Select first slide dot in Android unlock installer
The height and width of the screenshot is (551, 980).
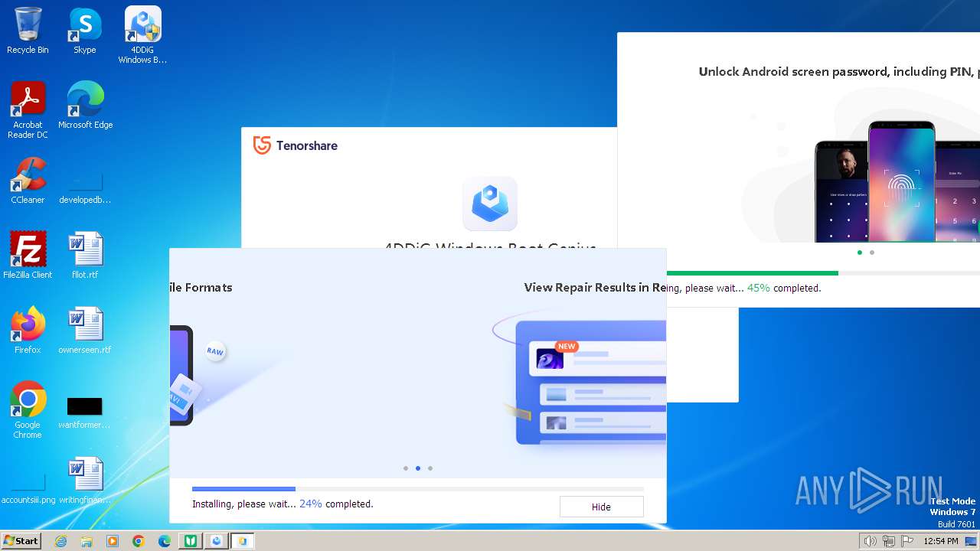[x=859, y=253]
